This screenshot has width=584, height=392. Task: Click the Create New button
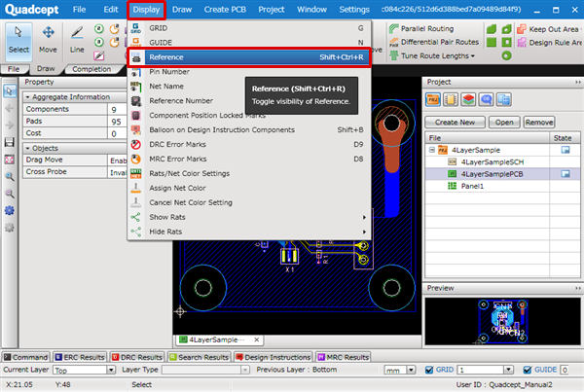coord(455,123)
